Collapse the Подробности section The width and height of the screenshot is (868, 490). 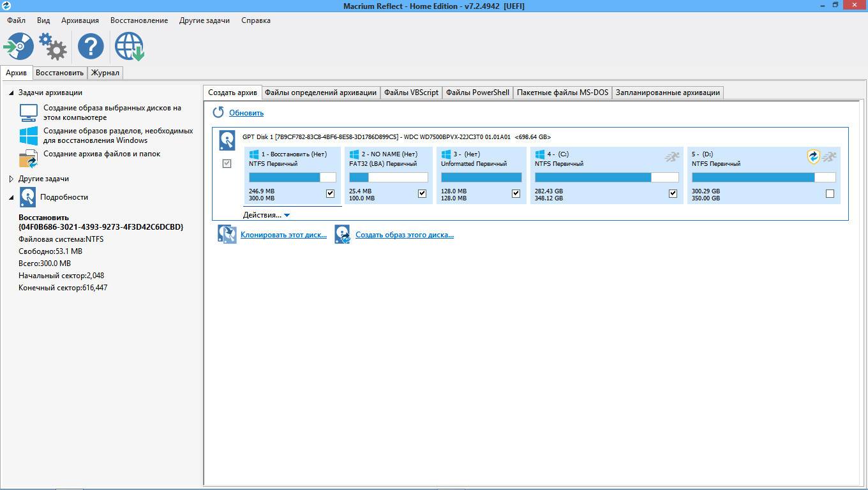[x=11, y=197]
